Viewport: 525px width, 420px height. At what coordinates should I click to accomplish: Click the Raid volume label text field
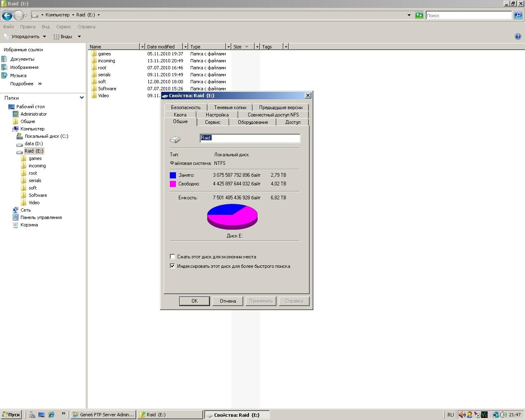pyautogui.click(x=250, y=138)
